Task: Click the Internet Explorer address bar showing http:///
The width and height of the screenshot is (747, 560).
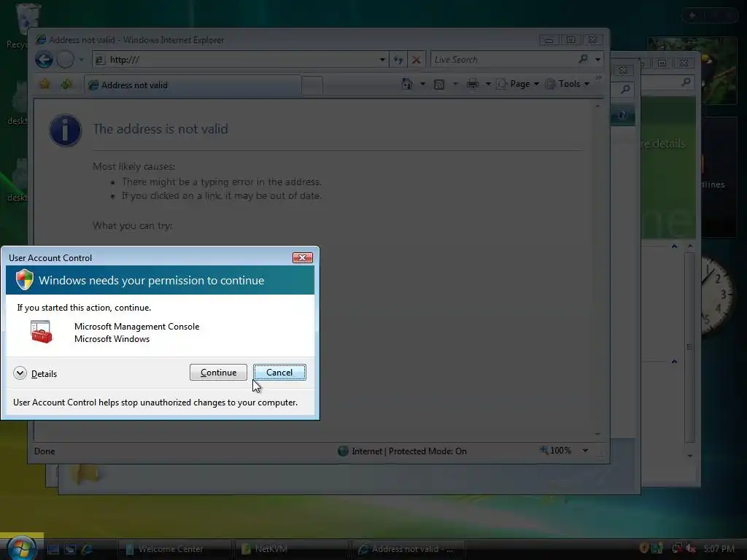Action: tap(239, 60)
